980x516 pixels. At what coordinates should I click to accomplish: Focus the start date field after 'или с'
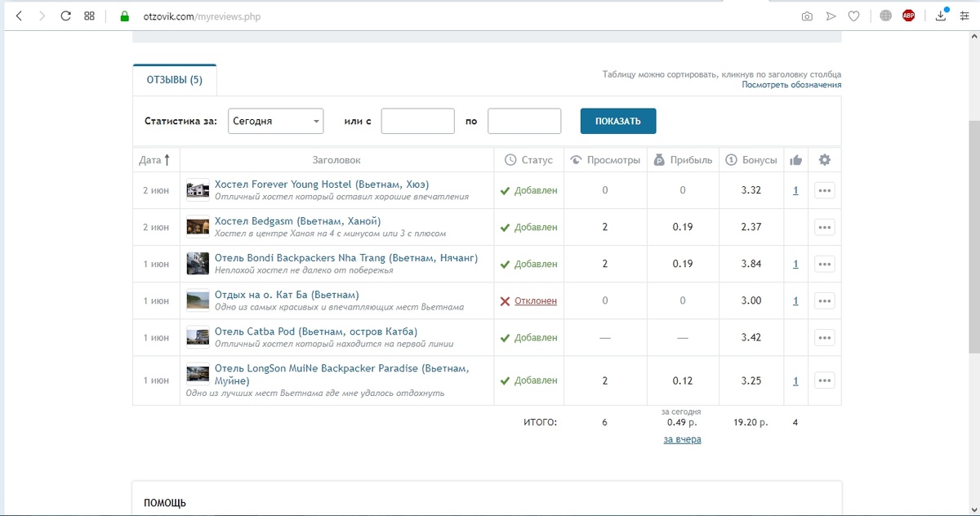tap(418, 121)
